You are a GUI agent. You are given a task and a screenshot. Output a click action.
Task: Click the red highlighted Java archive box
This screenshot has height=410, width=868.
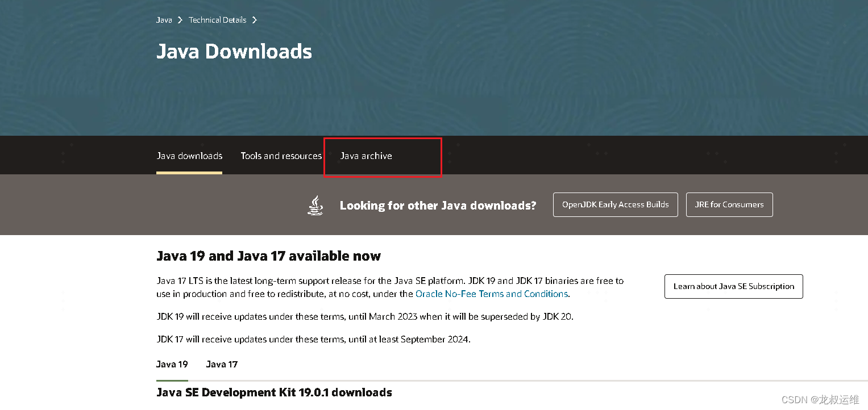[383, 157]
